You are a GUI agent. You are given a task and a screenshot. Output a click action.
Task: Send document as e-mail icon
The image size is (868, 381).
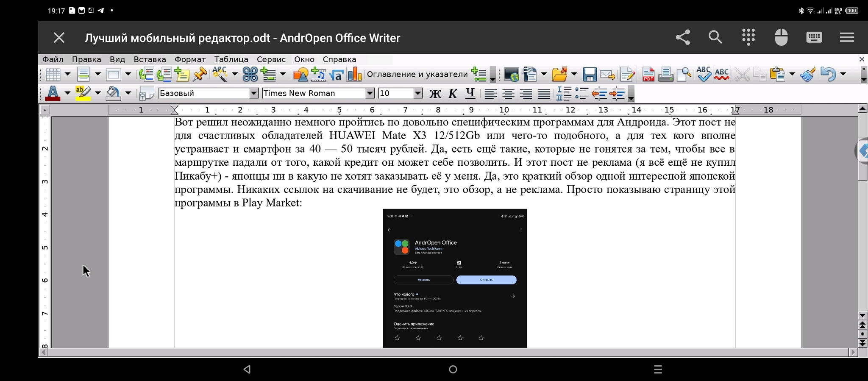point(607,75)
